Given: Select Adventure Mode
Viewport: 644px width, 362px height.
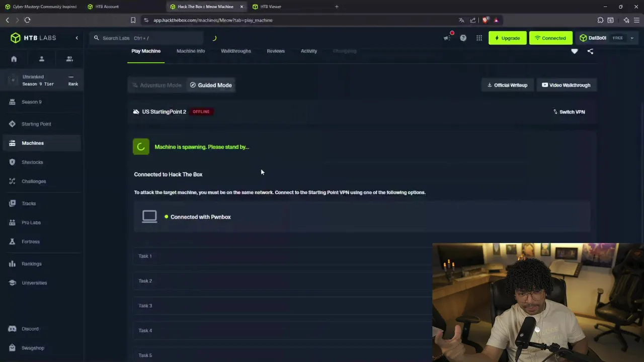Looking at the screenshot, I should [x=157, y=85].
